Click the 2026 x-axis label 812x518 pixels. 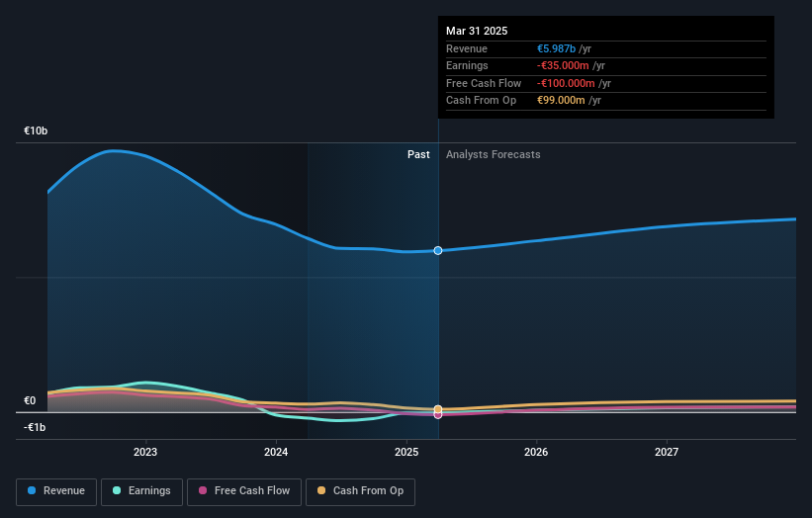point(536,452)
